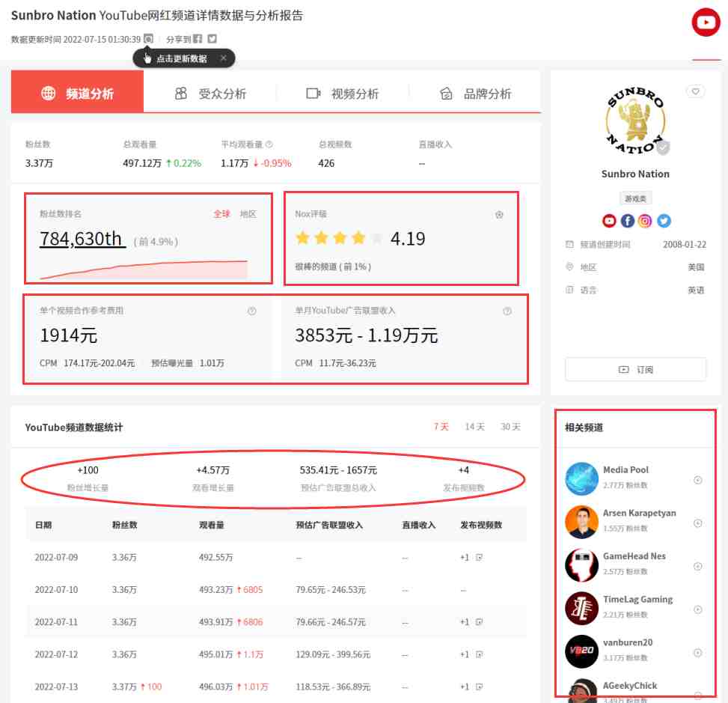This screenshot has height=703, width=728.
Task: Close the 点击更新数据 tooltip
Action: tap(223, 58)
